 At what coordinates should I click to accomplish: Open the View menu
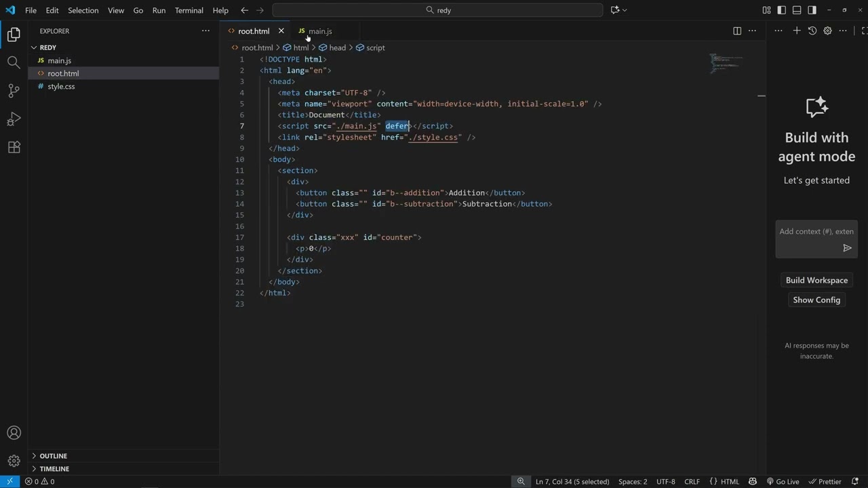tap(116, 10)
